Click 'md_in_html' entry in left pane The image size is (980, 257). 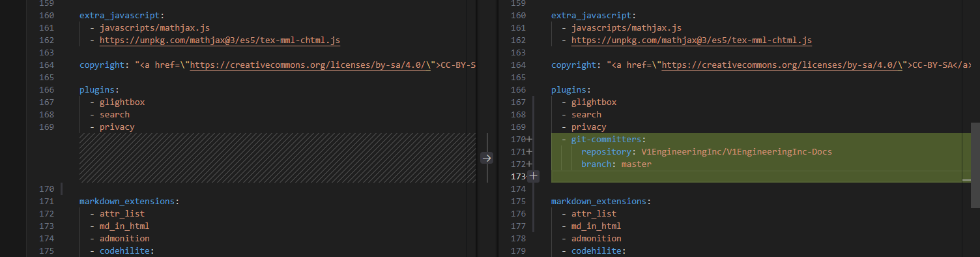point(124,226)
